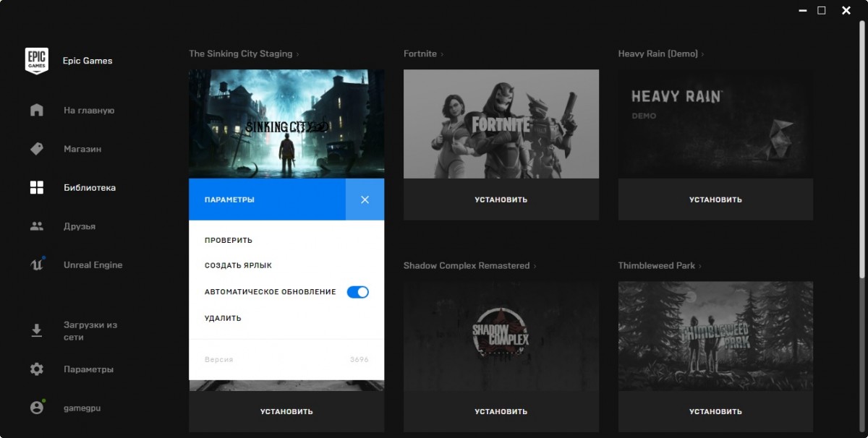
Task: Click the settings gear icon beside Параметры
Action: pyautogui.click(x=37, y=369)
